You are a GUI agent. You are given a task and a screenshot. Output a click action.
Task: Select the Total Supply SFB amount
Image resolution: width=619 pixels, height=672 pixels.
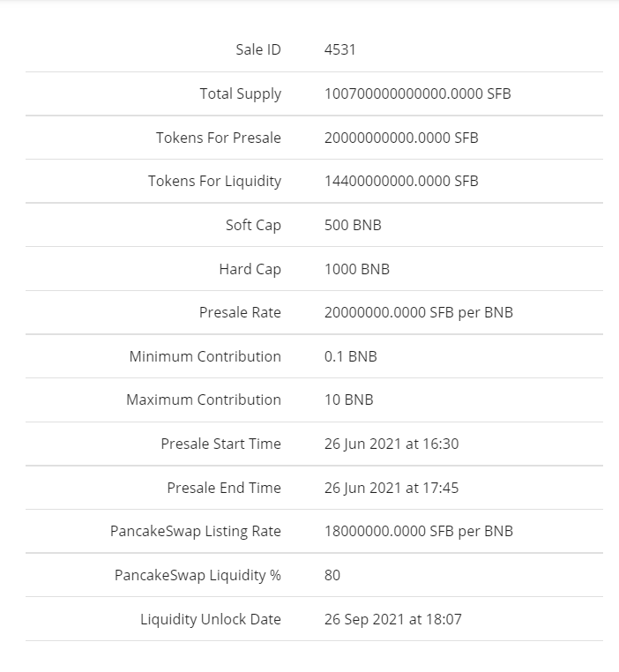(x=418, y=93)
